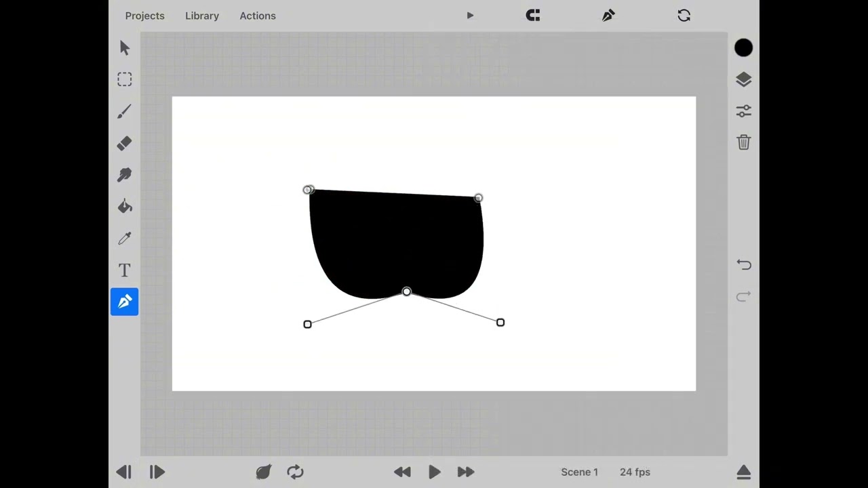Select the Text tool
The width and height of the screenshot is (868, 488).
[125, 270]
